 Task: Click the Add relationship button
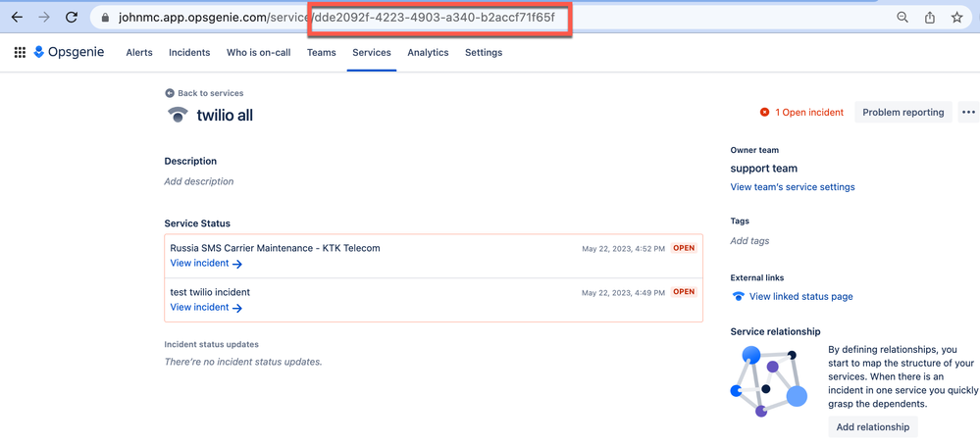pos(873,427)
